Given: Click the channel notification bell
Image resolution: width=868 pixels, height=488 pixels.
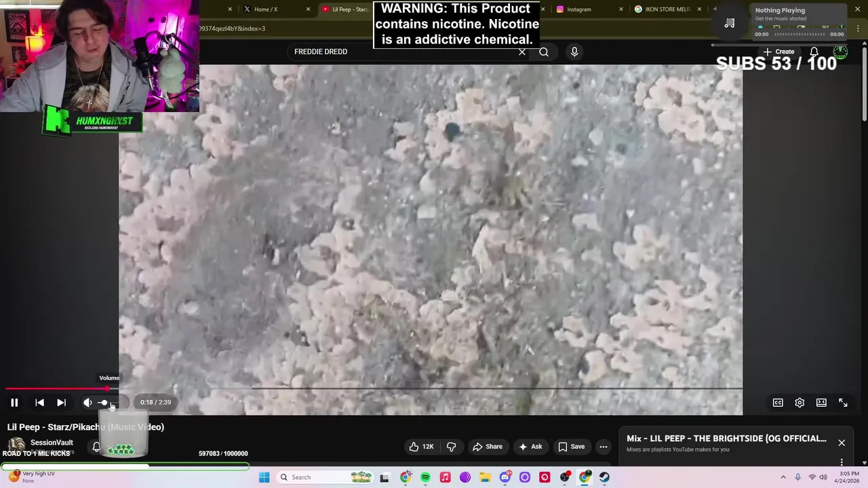Looking at the screenshot, I should (96, 447).
